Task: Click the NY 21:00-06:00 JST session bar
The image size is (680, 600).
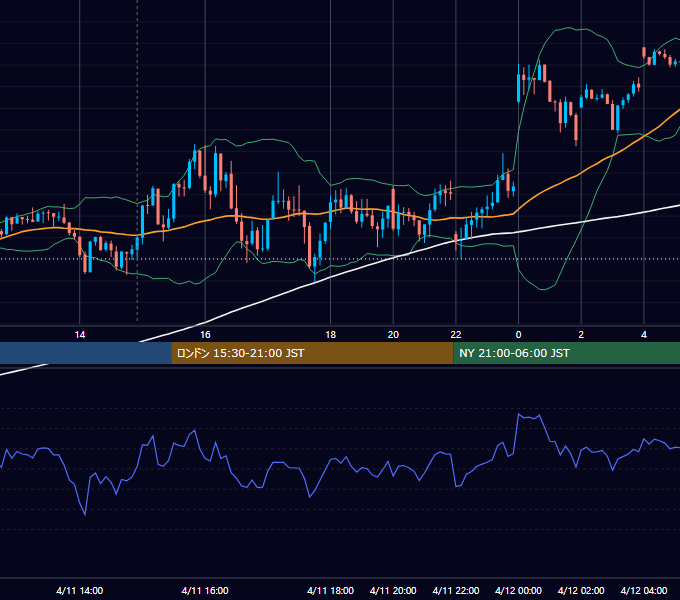Action: [566, 353]
